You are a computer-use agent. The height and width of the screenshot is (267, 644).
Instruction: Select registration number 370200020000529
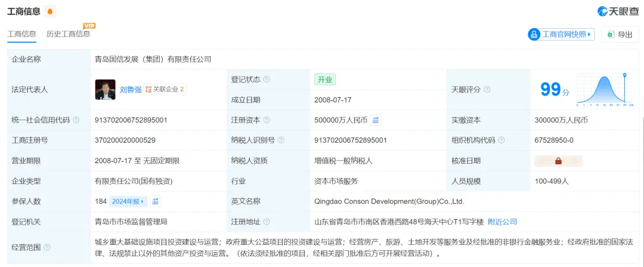coord(125,140)
